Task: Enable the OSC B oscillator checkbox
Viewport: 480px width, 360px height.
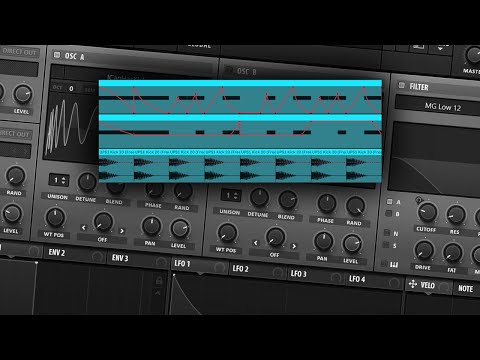Action: point(228,70)
